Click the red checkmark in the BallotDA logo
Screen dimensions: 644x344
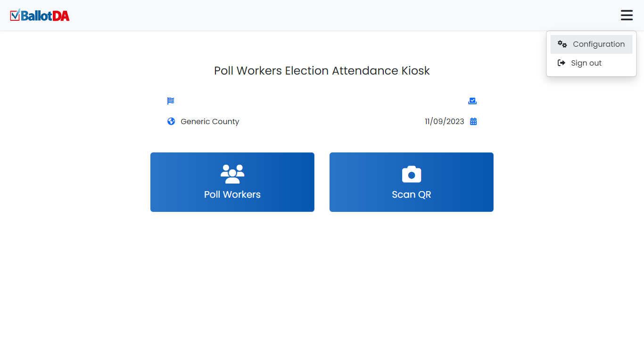(15, 15)
